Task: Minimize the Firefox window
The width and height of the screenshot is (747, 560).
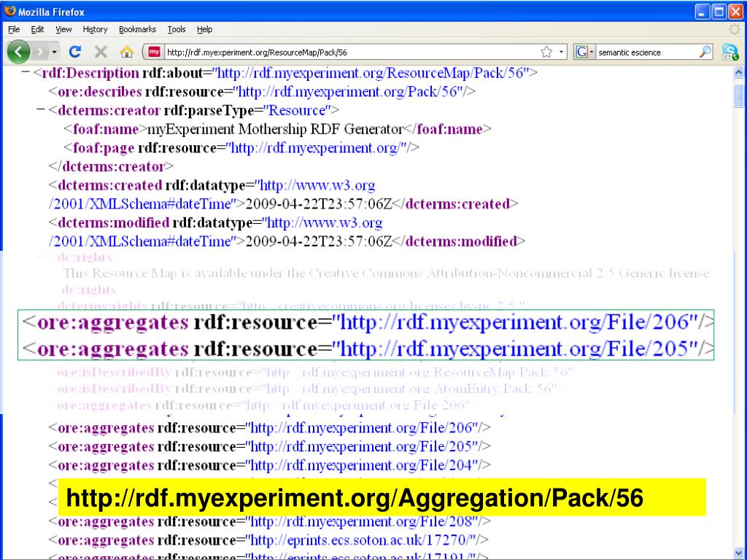Action: point(703,12)
